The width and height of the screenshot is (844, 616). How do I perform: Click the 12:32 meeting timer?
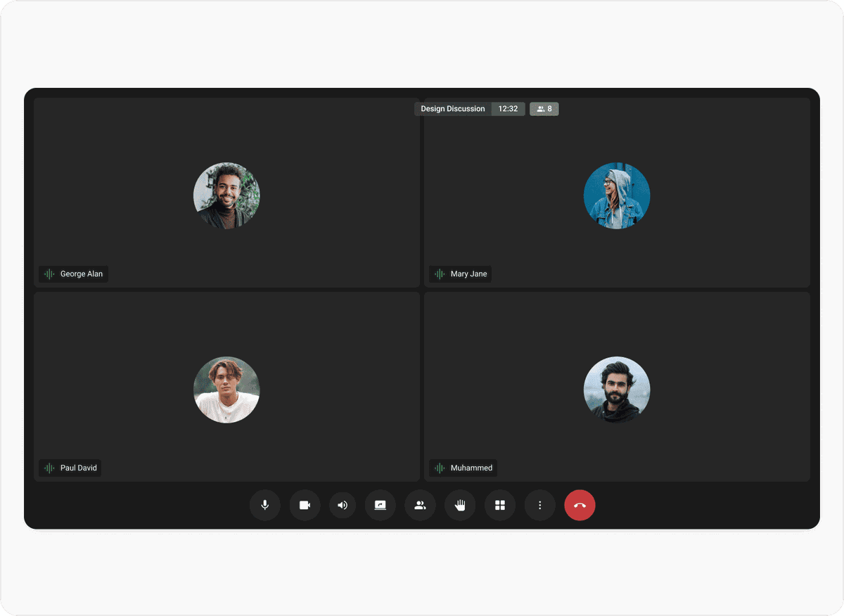[508, 109]
